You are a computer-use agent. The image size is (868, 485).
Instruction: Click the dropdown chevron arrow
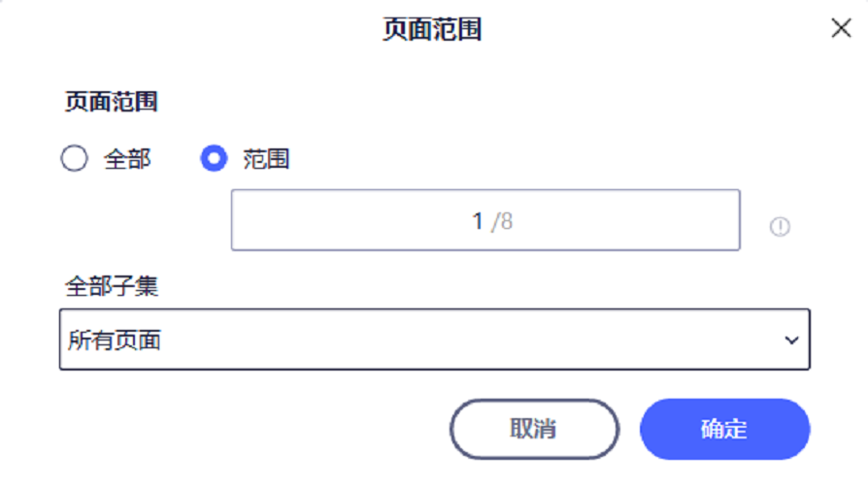791,340
